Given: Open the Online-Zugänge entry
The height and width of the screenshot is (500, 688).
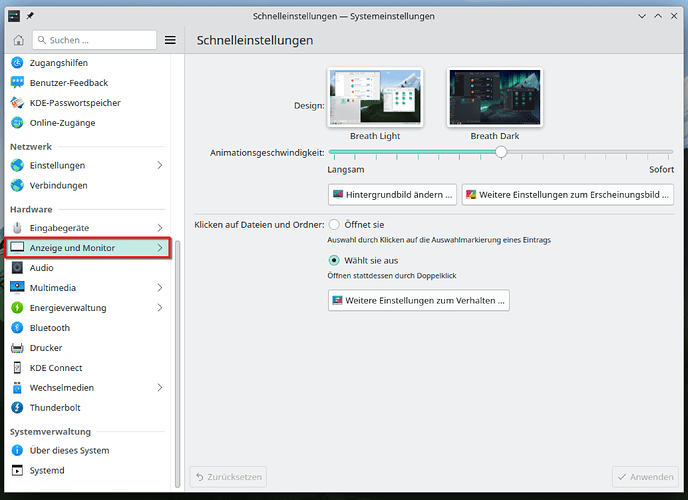Looking at the screenshot, I should click(88, 123).
